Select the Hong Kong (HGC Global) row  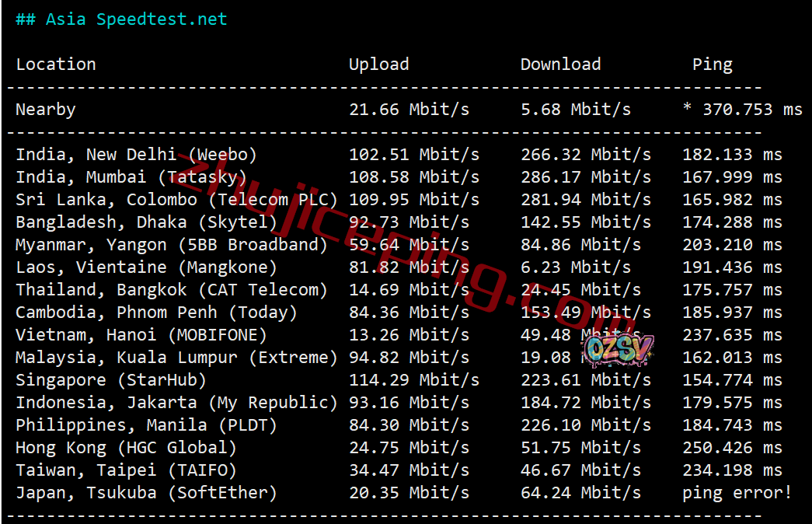(x=126, y=448)
